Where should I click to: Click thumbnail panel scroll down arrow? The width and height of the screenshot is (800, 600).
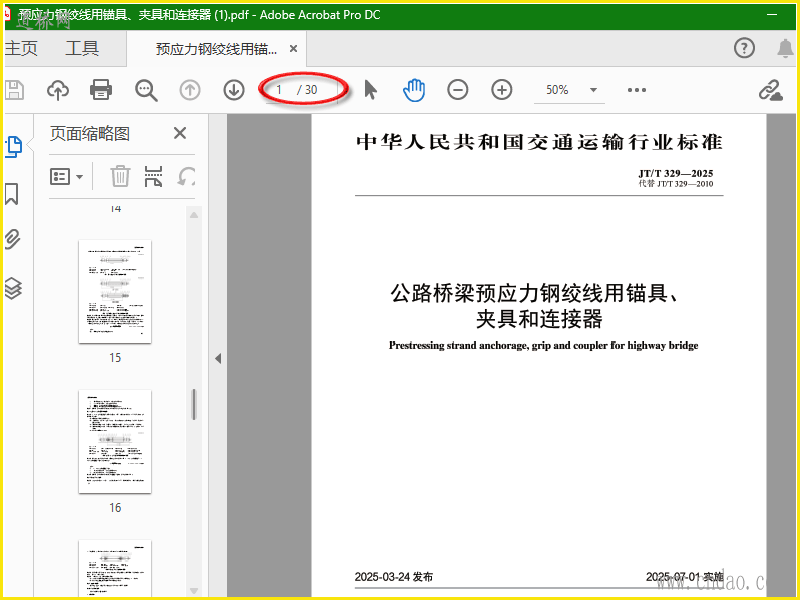click(194, 591)
